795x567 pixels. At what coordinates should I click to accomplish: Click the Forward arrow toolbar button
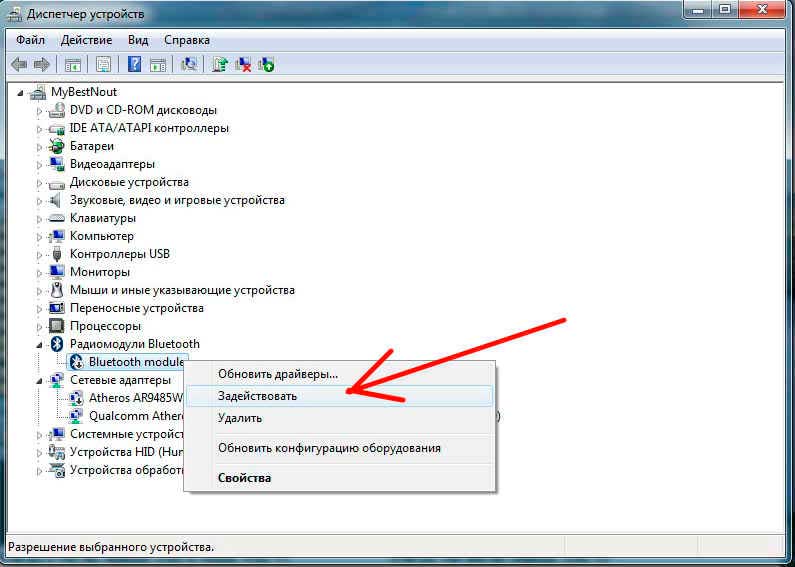42,65
